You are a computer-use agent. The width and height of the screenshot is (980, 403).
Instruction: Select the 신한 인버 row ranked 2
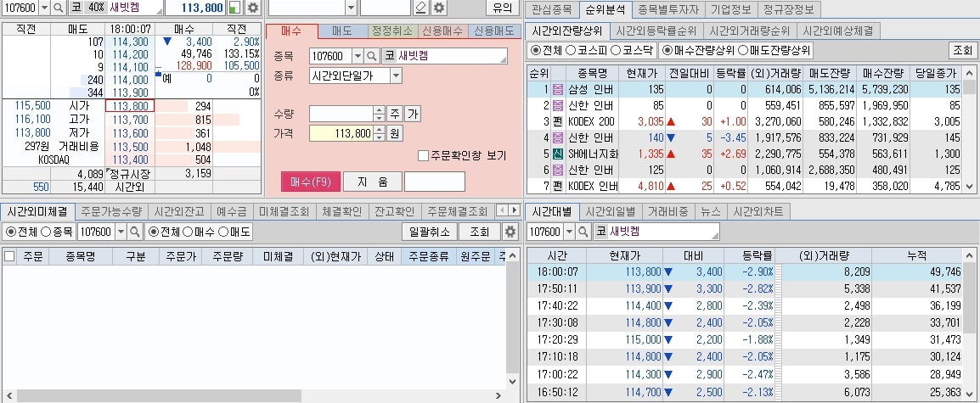point(745,105)
